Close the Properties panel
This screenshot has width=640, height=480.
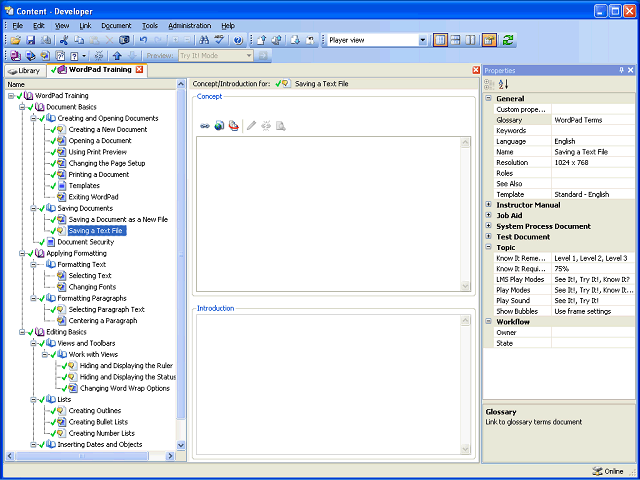[x=631, y=71]
